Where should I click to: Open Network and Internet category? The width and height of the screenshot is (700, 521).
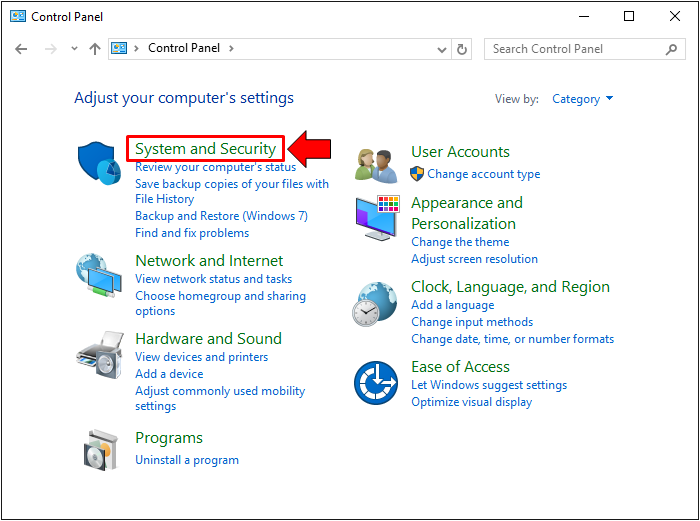click(x=209, y=260)
